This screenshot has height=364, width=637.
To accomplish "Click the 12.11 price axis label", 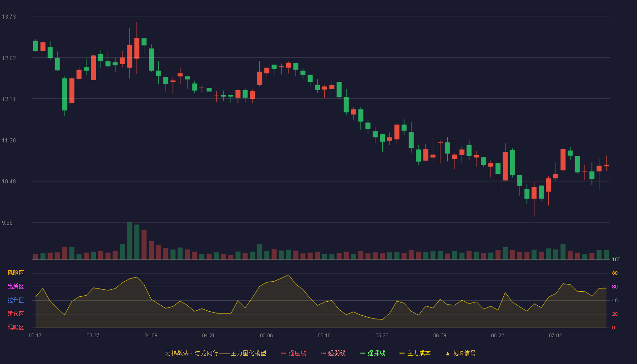I will pos(9,99).
